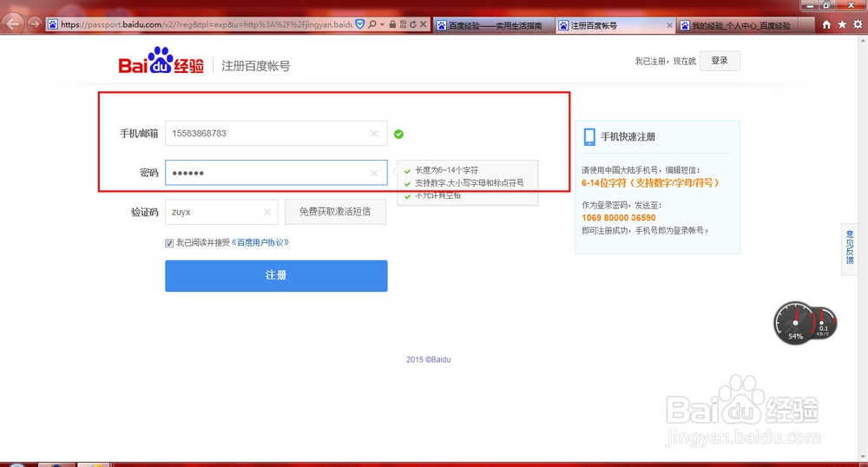Click the compatibility view icon
This screenshot has width=868, height=467.
click(403, 24)
